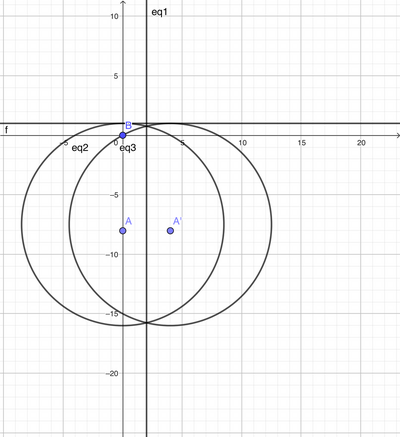400x437 pixels.
Task: Click y-axis tick label −5
Action: pyautogui.click(x=114, y=195)
